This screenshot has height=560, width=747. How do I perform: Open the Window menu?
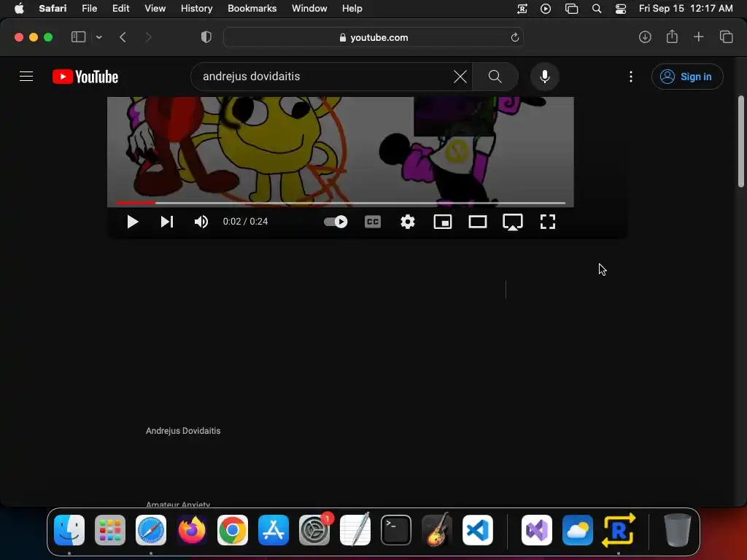309,8
